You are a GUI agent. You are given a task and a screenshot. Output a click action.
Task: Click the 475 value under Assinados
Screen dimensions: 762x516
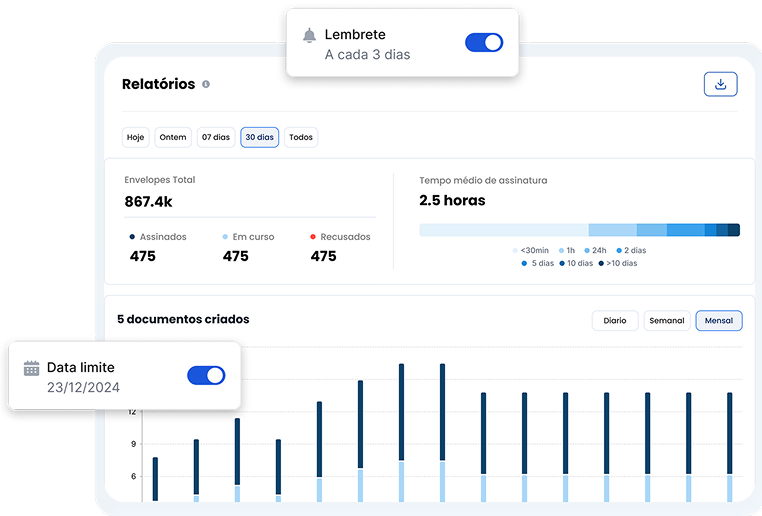click(142, 256)
